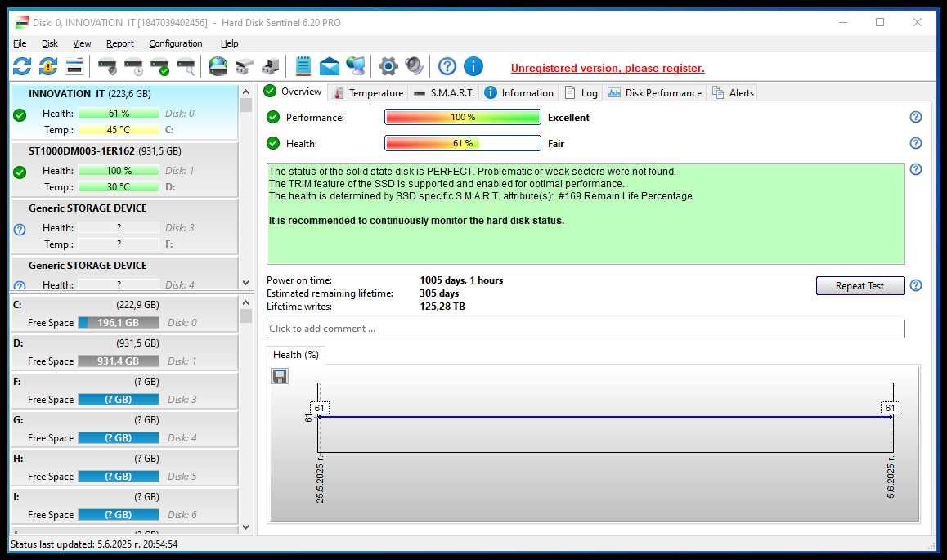Click the disk with magnifier toolbar icon
The height and width of the screenshot is (560, 947).
pos(186,66)
